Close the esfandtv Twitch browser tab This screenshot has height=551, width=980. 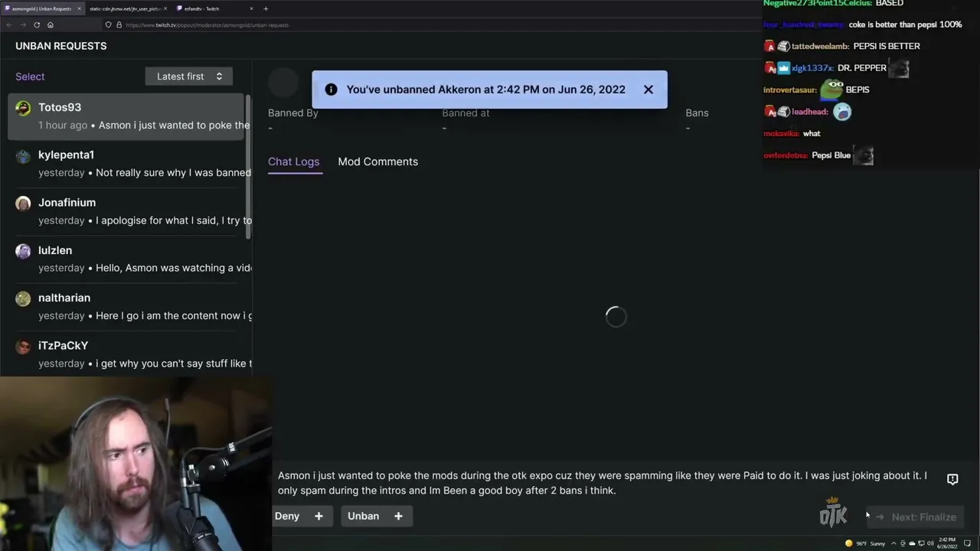coord(251,8)
